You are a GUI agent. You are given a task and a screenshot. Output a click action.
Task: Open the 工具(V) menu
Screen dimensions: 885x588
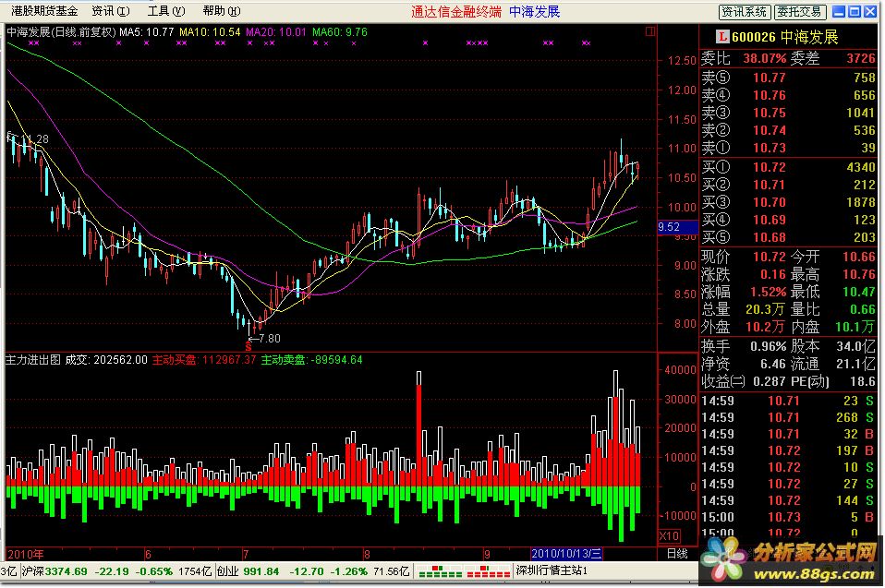click(x=166, y=11)
